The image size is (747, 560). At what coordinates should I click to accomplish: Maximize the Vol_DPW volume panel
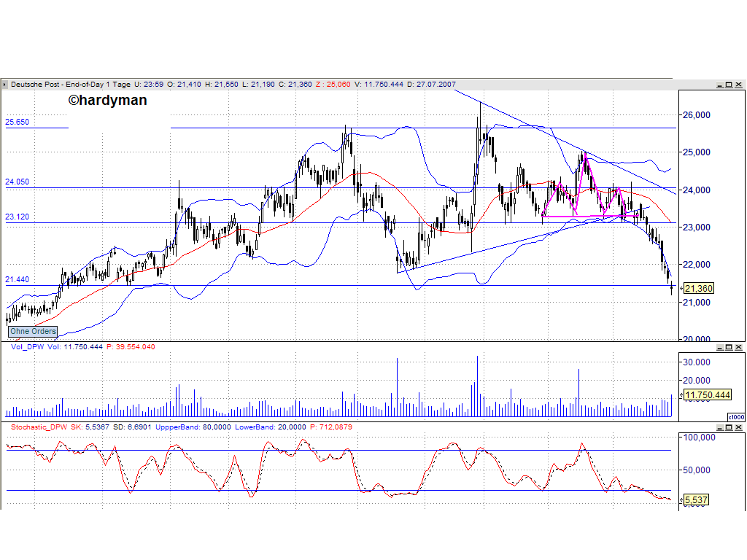pos(729,346)
